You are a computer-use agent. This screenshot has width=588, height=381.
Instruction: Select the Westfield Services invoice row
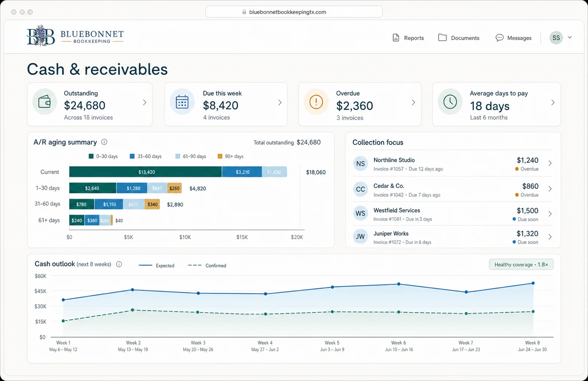[453, 214]
